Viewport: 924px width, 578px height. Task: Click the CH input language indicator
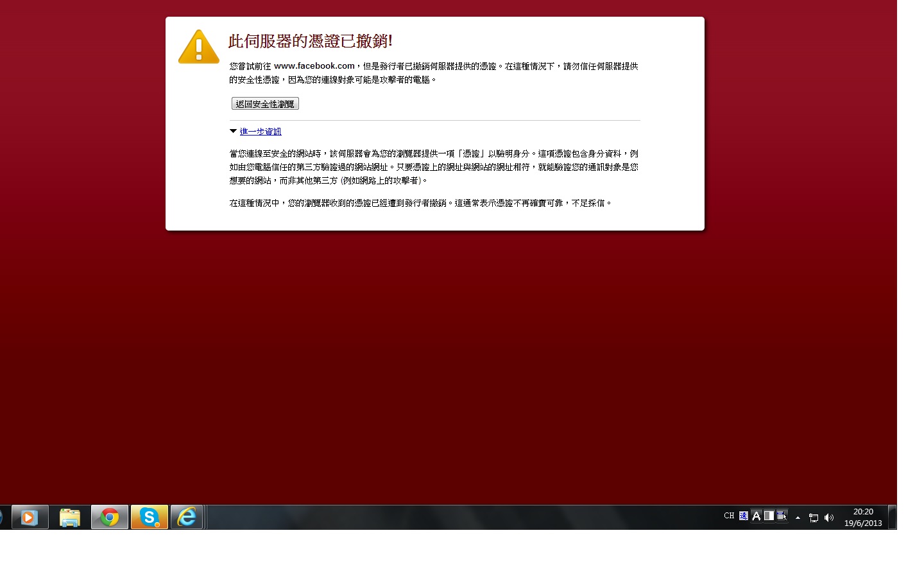click(729, 516)
